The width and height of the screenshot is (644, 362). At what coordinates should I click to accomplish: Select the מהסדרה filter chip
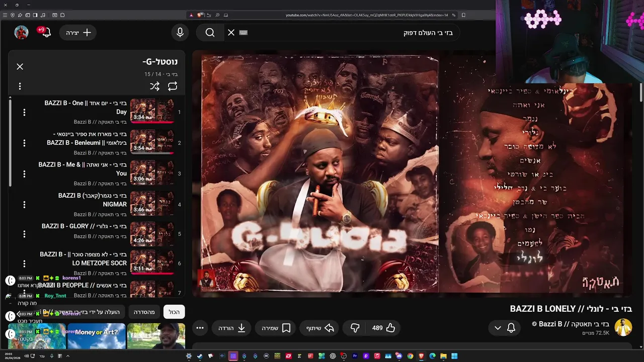pyautogui.click(x=144, y=312)
